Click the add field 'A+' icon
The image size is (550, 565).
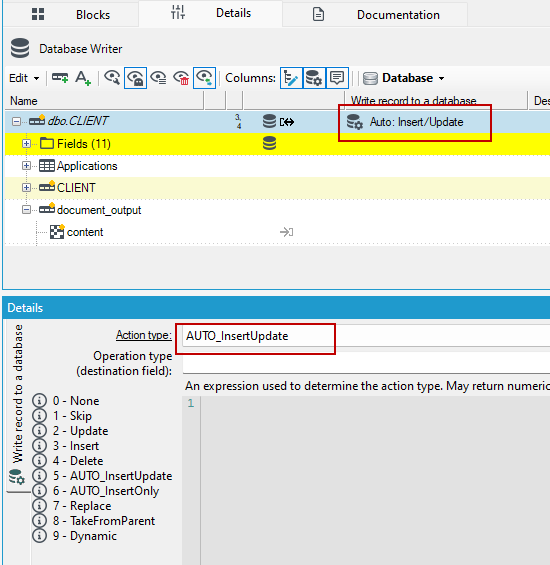(x=83, y=78)
